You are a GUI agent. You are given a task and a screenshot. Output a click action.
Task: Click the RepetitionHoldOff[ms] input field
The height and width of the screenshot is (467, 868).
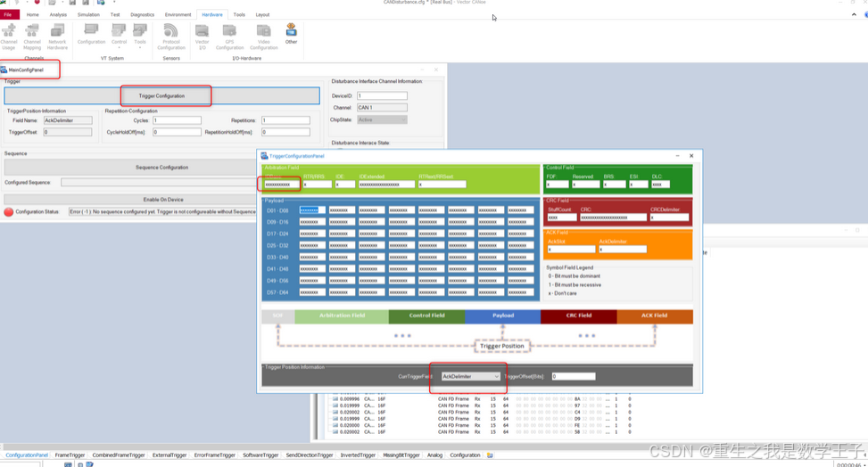coord(285,132)
